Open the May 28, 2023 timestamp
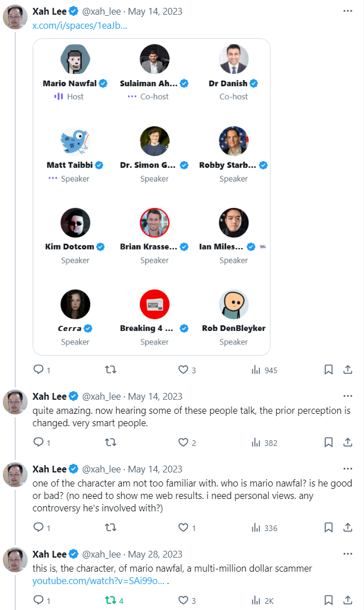364x610 pixels. coord(154,554)
